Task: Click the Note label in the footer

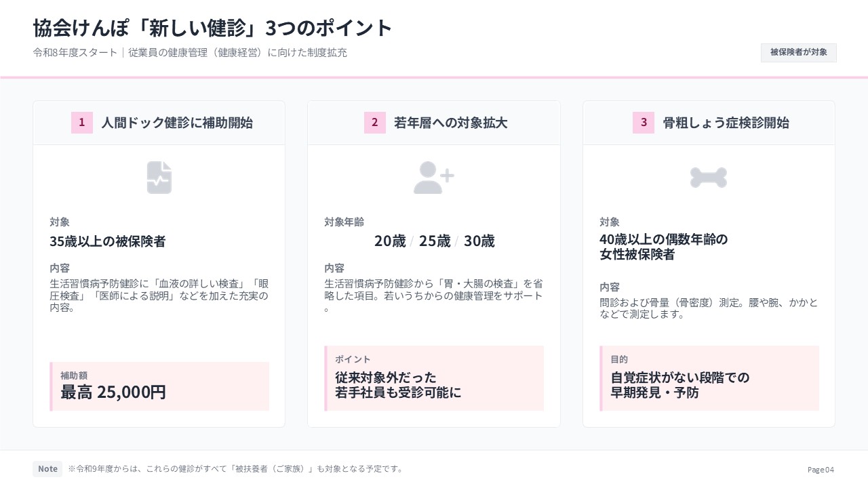Action: click(x=47, y=469)
